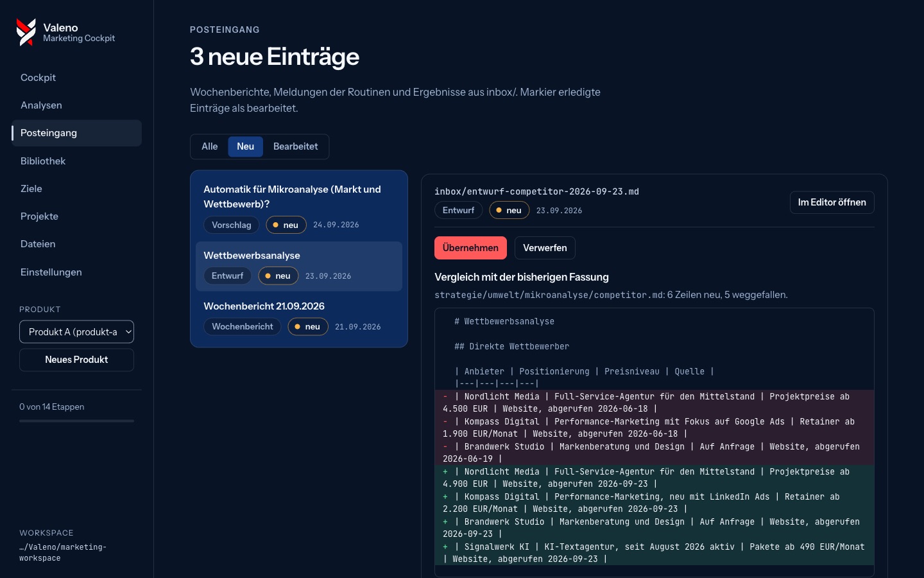Switch to the Alle filter tab
Viewport: 924px width, 578px height.
[x=209, y=146]
